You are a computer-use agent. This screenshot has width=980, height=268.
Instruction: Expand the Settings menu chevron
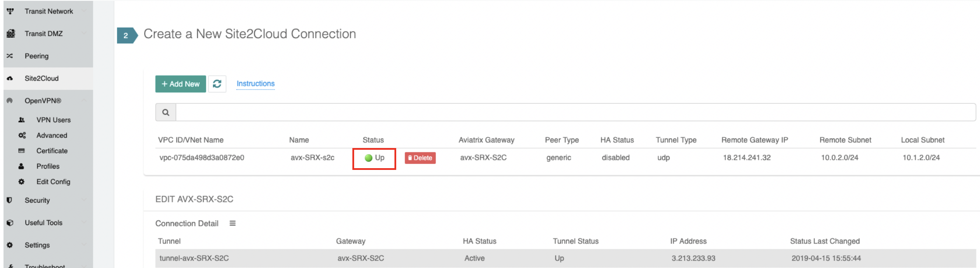84,245
